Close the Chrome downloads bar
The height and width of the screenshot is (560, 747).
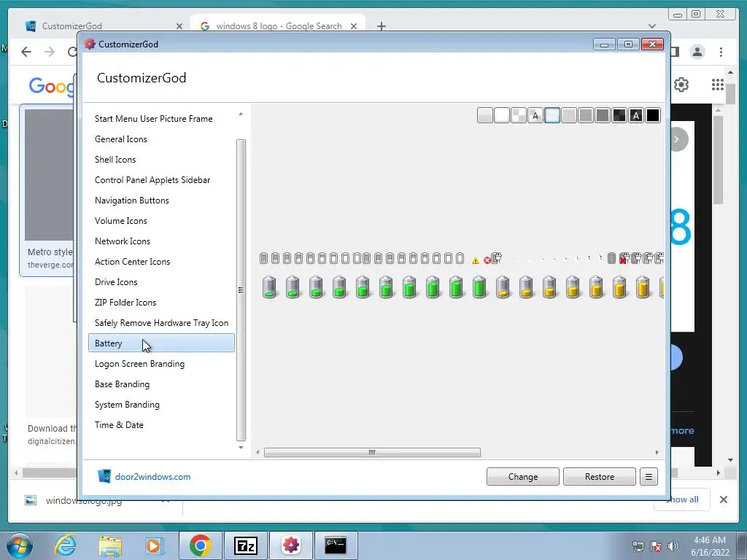pos(723,499)
